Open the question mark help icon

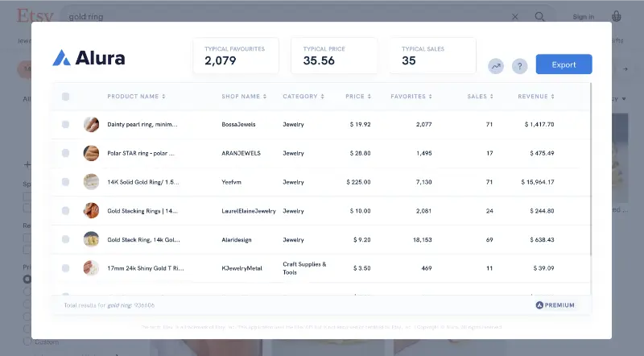coord(520,66)
